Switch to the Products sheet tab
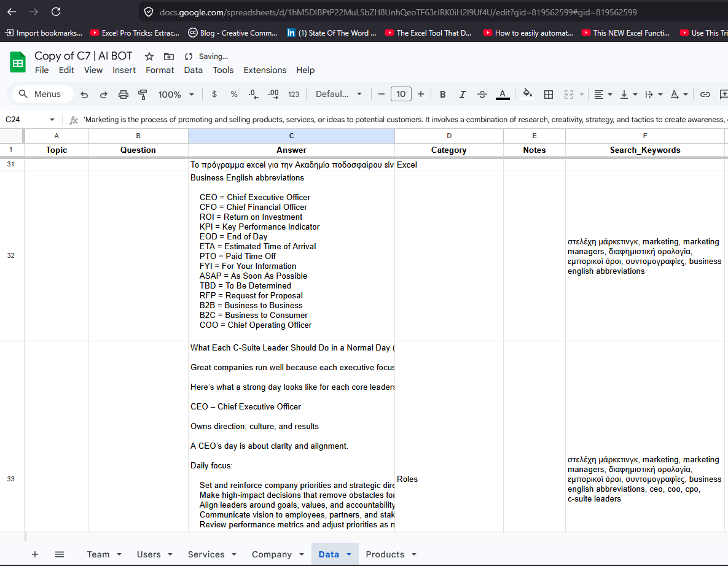Viewport: 728px width, 566px height. [385, 554]
